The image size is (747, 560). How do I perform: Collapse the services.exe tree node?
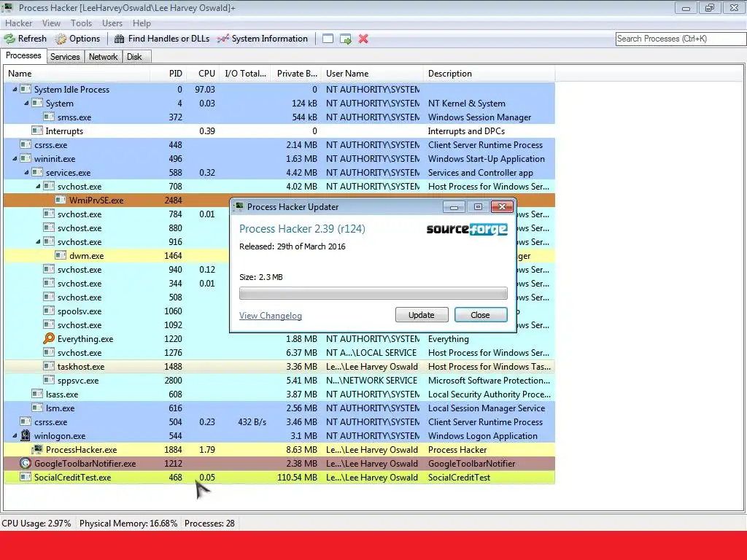pyautogui.click(x=26, y=172)
